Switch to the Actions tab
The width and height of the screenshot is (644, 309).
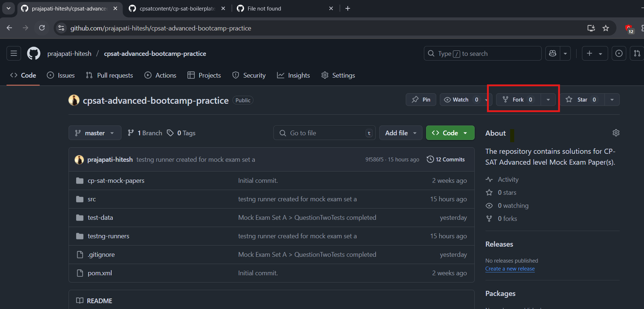click(160, 75)
